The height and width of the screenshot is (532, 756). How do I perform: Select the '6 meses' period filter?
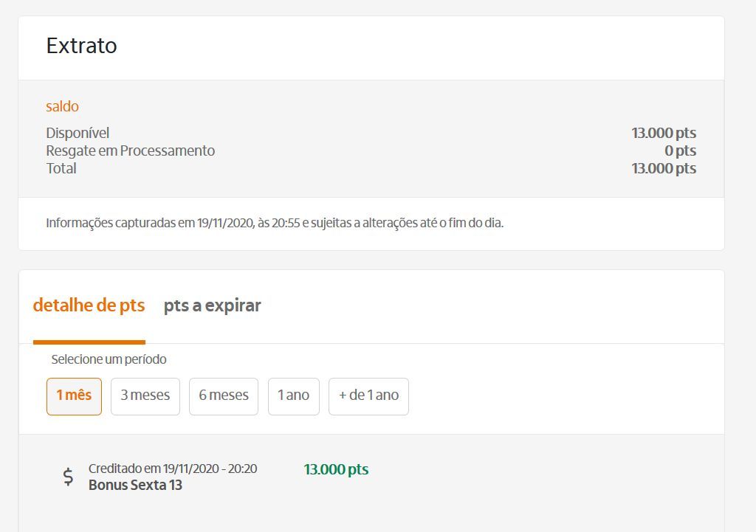pos(224,395)
